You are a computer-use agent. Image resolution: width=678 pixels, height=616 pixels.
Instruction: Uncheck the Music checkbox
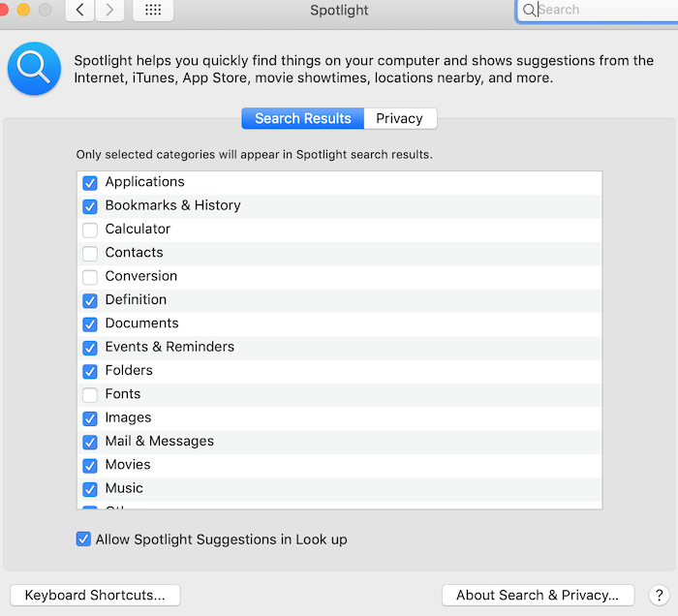click(90, 489)
